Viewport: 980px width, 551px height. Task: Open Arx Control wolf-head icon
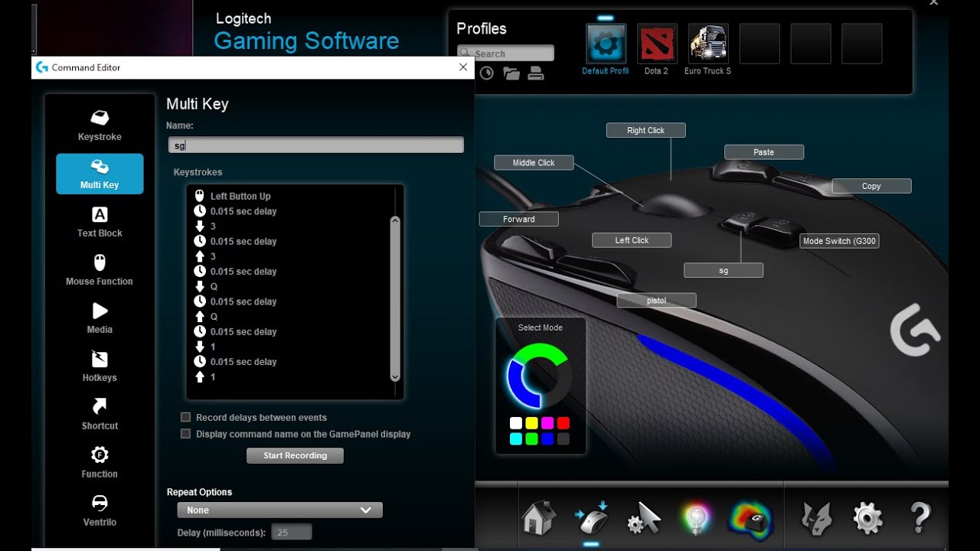[817, 519]
